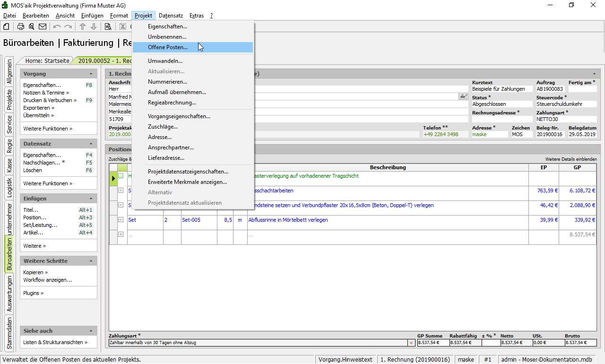
Task: Click Workflow anzeigen... in Weitere Schritte
Action: click(47, 280)
